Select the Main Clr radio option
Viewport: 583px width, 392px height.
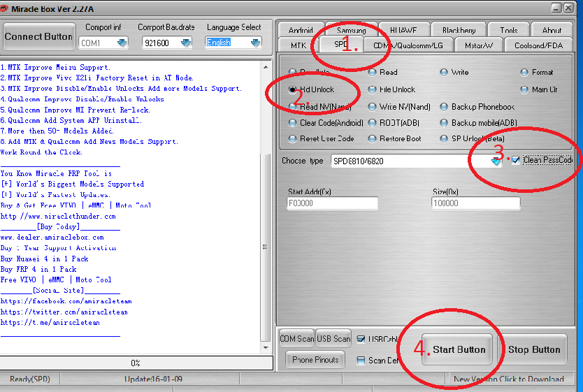524,89
